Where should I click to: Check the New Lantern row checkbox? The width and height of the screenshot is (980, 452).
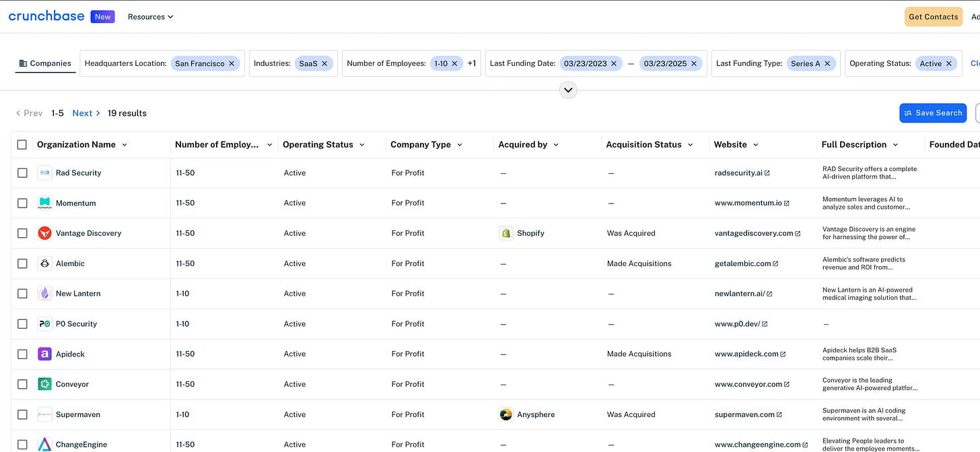[x=22, y=294]
